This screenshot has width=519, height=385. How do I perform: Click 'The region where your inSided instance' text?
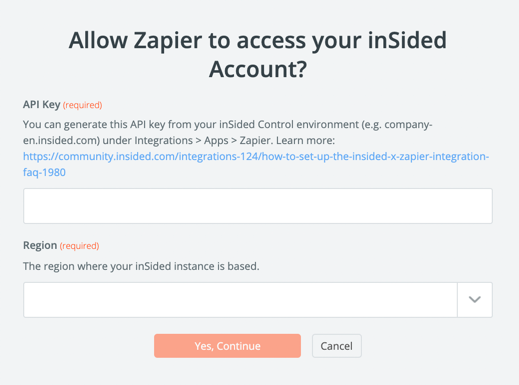(141, 266)
